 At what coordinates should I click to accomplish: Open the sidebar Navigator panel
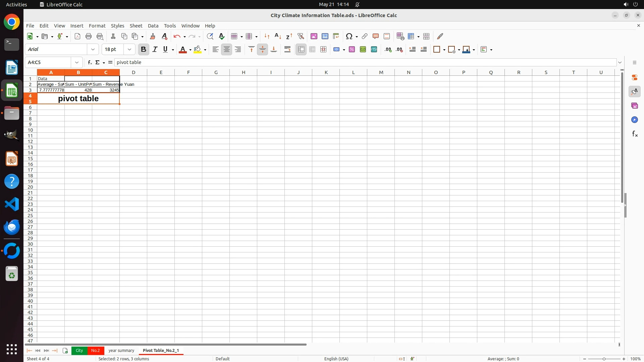[x=634, y=120]
